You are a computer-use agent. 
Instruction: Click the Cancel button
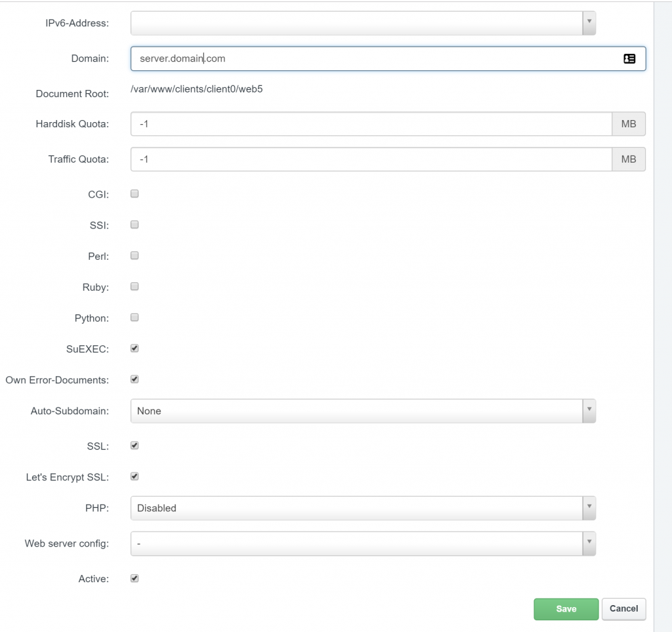click(x=623, y=609)
